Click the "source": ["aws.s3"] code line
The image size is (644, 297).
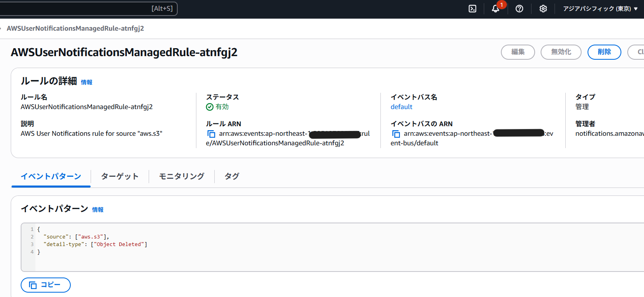point(76,237)
